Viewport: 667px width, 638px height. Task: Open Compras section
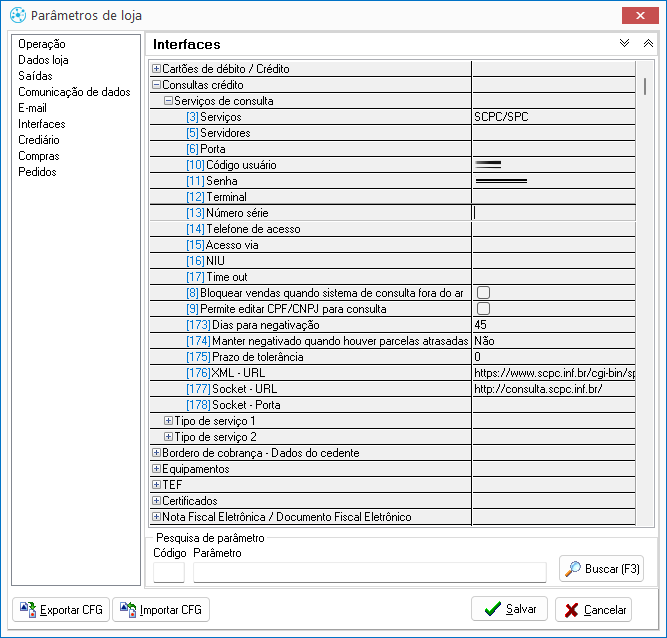click(39, 156)
